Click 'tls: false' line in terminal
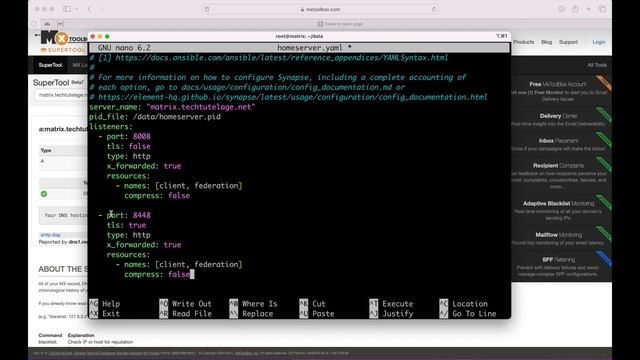Screen dimensions: 640x360 129,146
